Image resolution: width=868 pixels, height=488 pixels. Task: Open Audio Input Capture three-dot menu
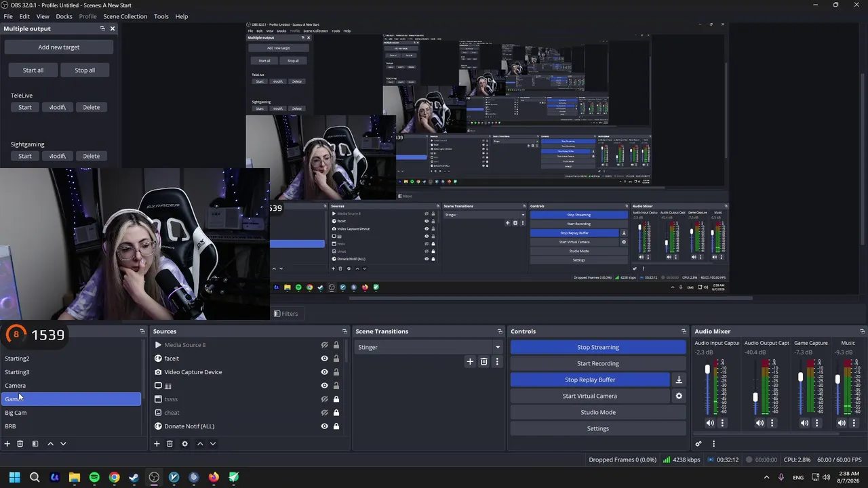722,423
